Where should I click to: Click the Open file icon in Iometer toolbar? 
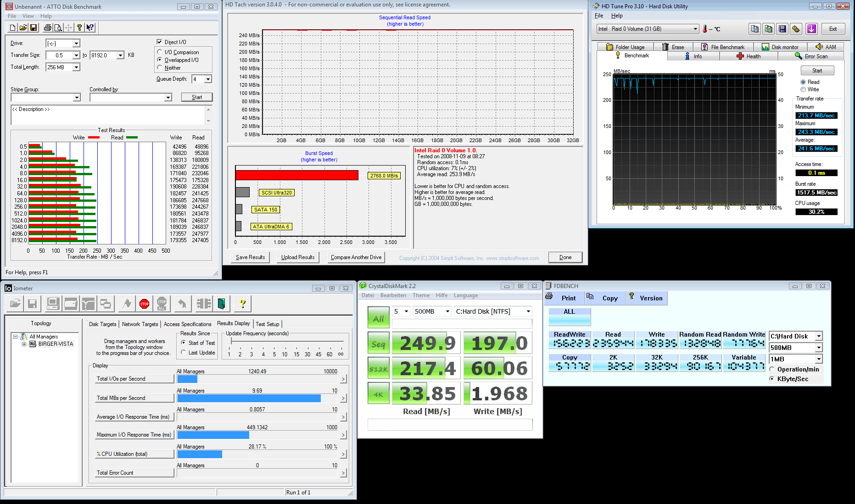pos(15,304)
